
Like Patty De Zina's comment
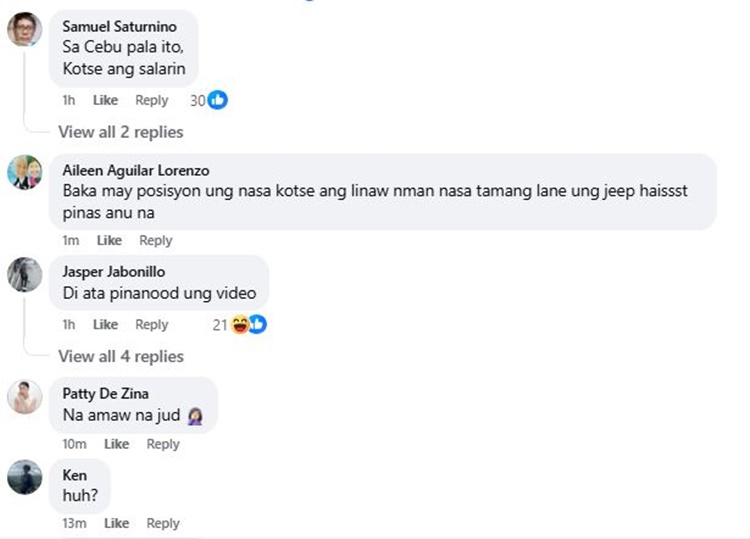tap(117, 444)
